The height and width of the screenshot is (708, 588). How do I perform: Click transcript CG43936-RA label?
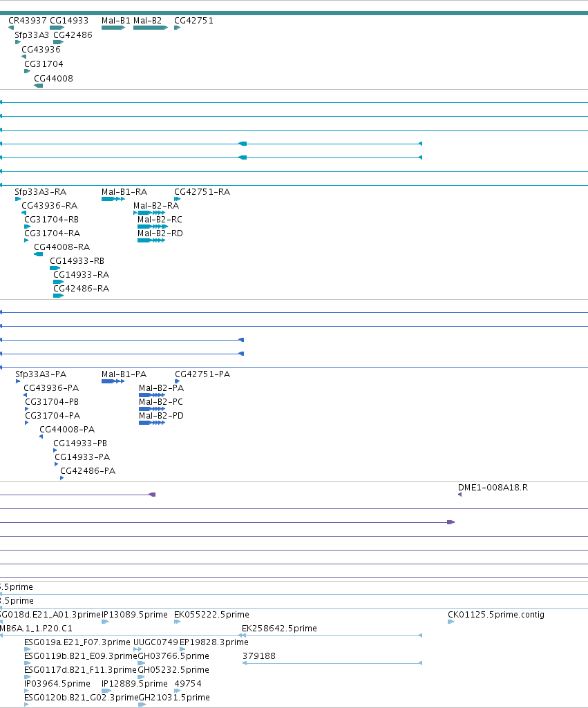point(50,206)
